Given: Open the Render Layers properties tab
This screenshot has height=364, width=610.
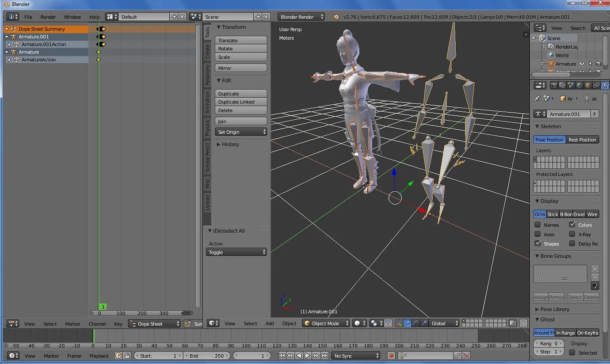Looking at the screenshot, I should click(x=562, y=85).
